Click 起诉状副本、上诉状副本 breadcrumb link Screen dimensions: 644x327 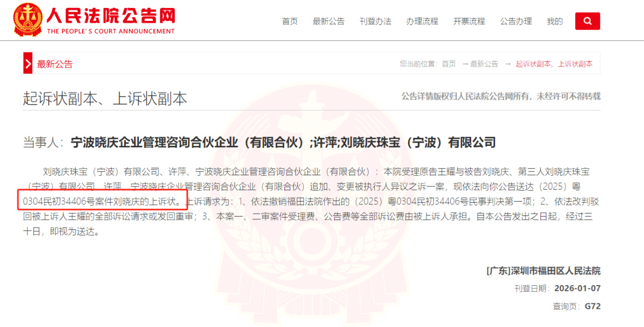click(x=554, y=64)
